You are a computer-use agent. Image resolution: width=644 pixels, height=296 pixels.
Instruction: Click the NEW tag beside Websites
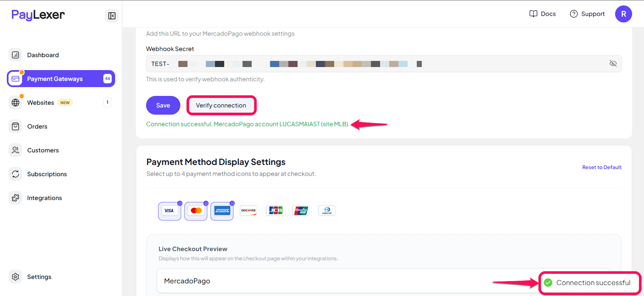tap(65, 102)
